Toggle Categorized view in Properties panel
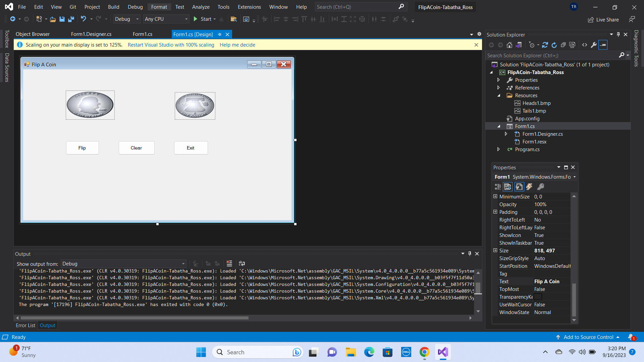The width and height of the screenshot is (644, 362). 498,187
